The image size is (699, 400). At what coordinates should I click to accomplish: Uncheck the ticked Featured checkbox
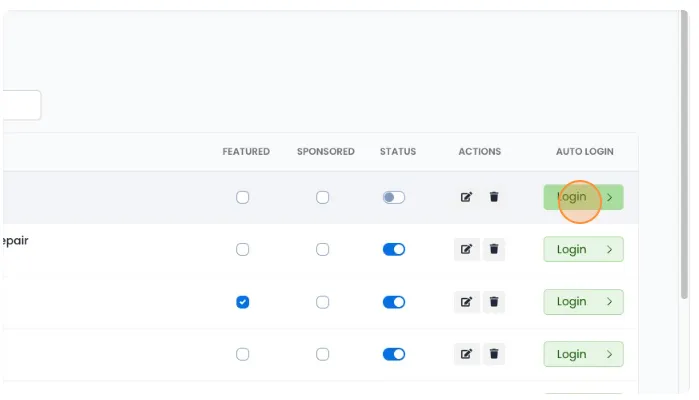point(243,302)
